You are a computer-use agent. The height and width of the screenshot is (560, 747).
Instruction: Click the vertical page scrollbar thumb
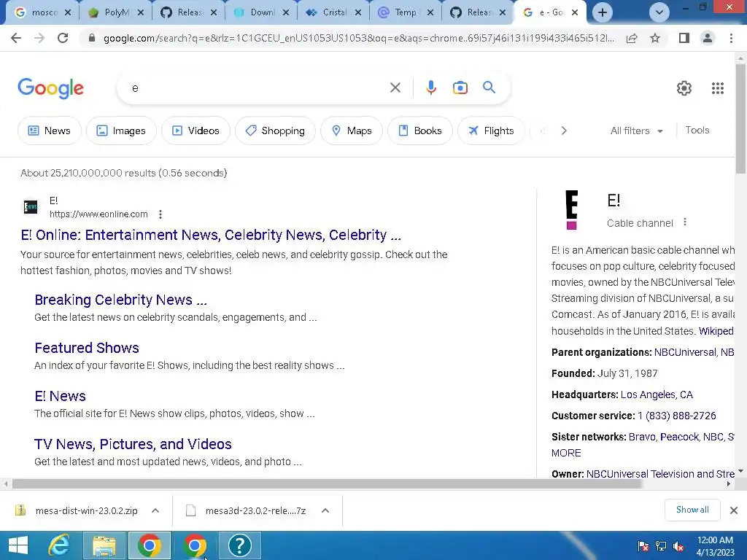(x=740, y=119)
